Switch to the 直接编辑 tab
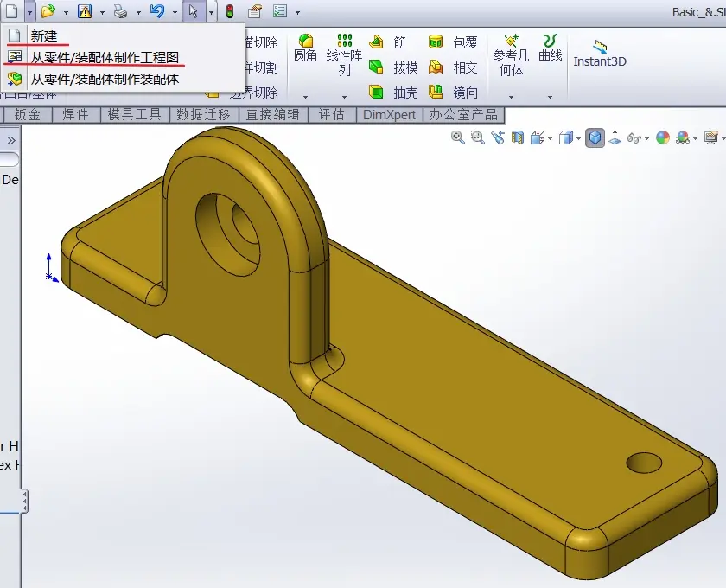The height and width of the screenshot is (588, 726). pyautogui.click(x=273, y=114)
